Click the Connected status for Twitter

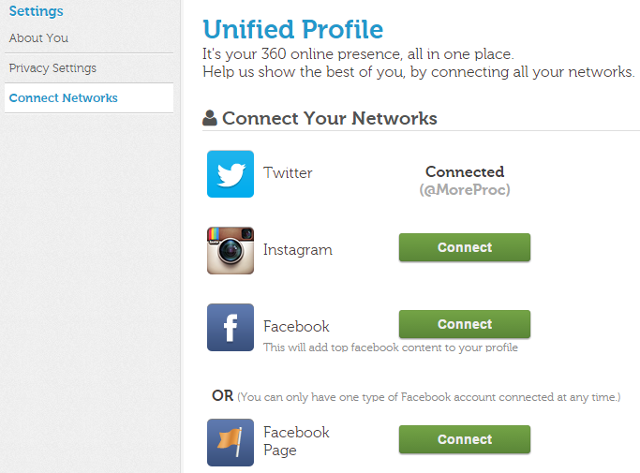click(x=464, y=172)
